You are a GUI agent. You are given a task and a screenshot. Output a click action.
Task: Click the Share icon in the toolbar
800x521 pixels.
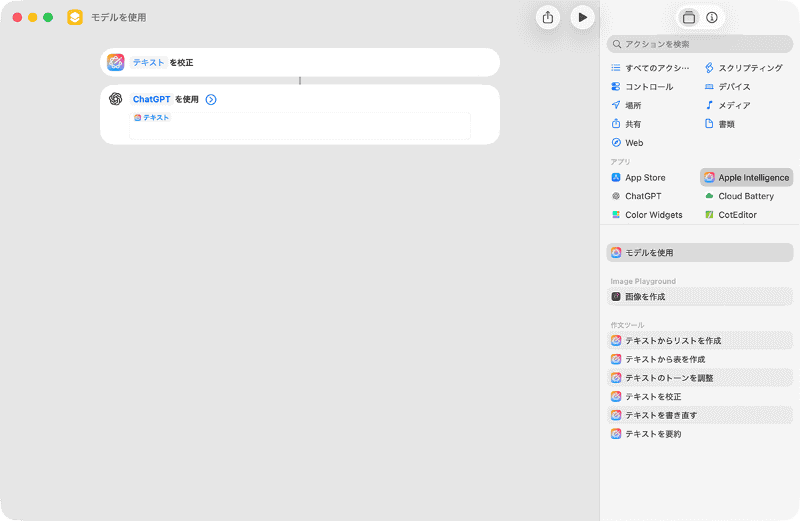[547, 17]
